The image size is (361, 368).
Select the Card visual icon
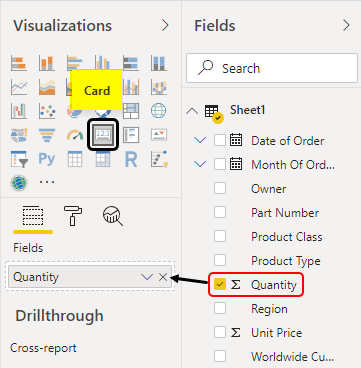(x=103, y=135)
